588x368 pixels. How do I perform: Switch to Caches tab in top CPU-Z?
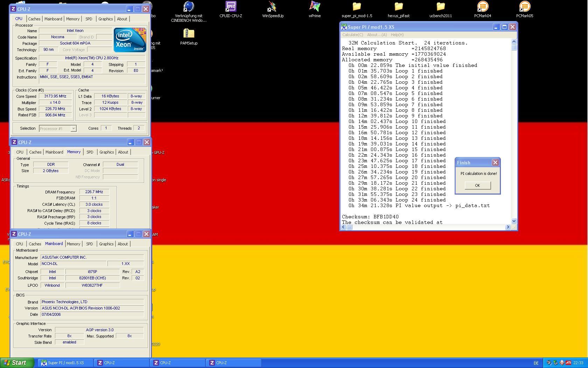point(34,19)
